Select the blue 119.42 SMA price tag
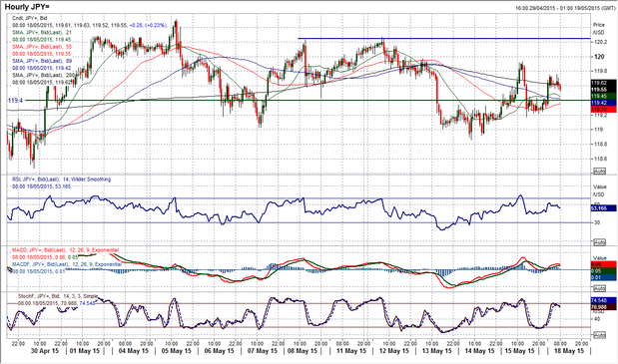Viewport: 618px width, 364px height. [x=603, y=103]
